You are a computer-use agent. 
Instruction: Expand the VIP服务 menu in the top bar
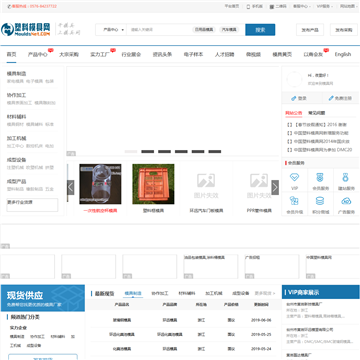click(325, 6)
